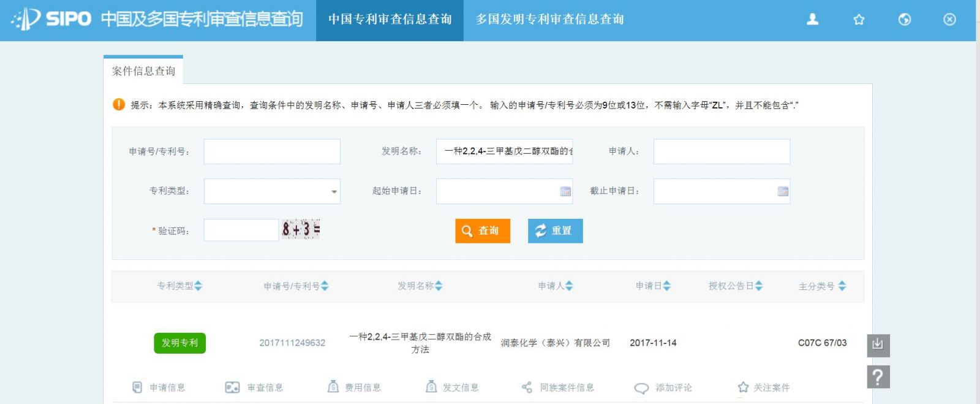The height and width of the screenshot is (404, 980).
Task: Open 审查信息 for the patent result
Action: (x=254, y=387)
